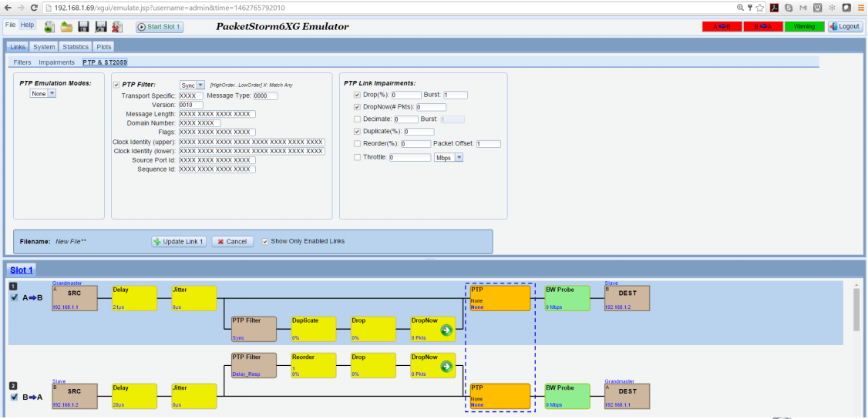Image resolution: width=868 pixels, height=419 pixels.
Task: Click the red B to A status indicator
Action: click(763, 26)
